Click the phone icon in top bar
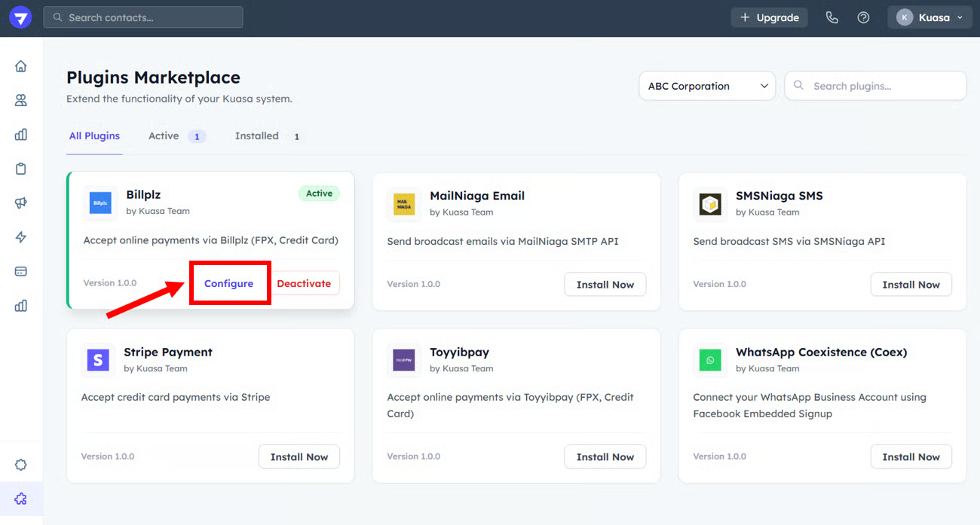This screenshot has width=980, height=525. 831,17
